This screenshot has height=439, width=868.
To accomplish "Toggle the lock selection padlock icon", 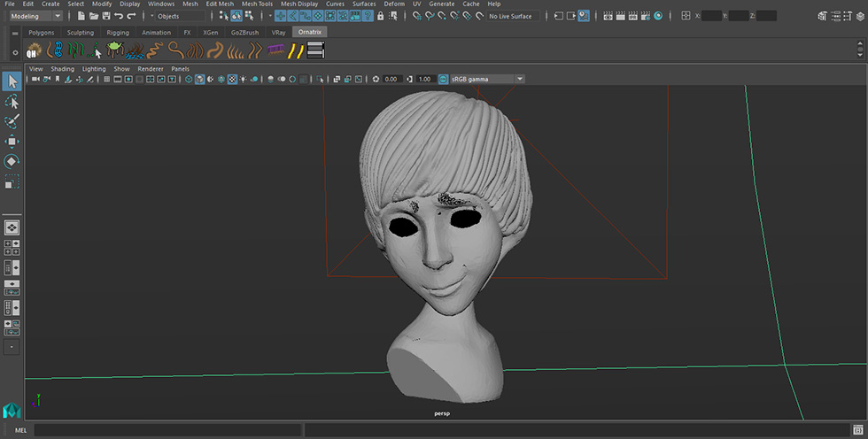I will (x=380, y=16).
